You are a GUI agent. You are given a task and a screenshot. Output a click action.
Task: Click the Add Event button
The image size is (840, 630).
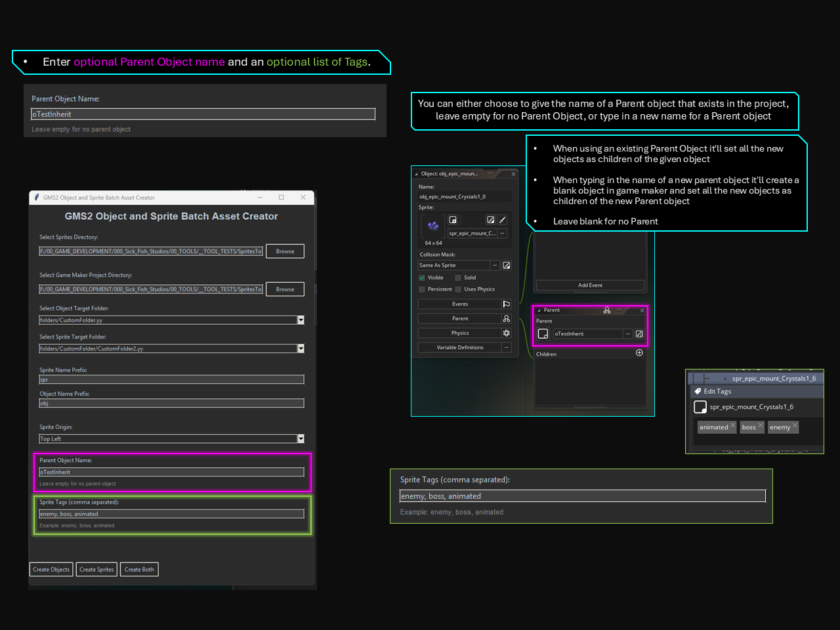pyautogui.click(x=590, y=285)
